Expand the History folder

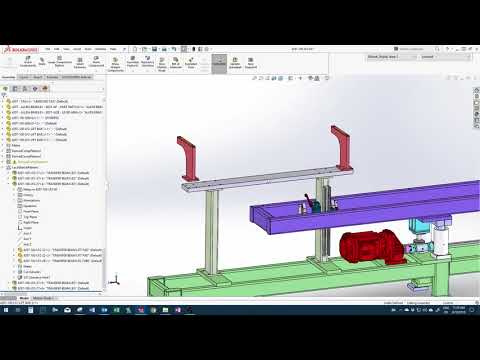[14, 195]
